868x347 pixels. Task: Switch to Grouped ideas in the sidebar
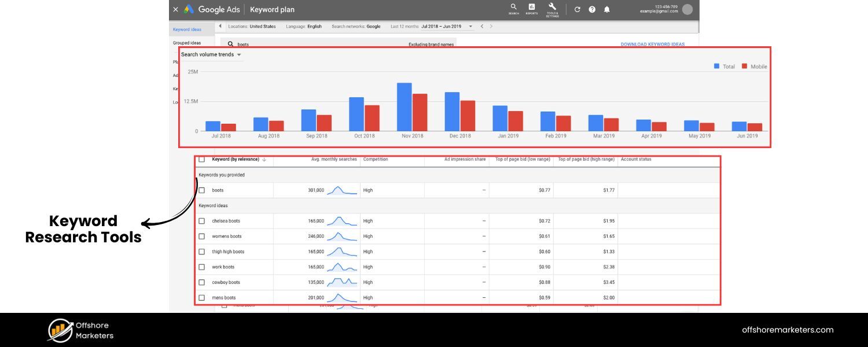tap(187, 42)
